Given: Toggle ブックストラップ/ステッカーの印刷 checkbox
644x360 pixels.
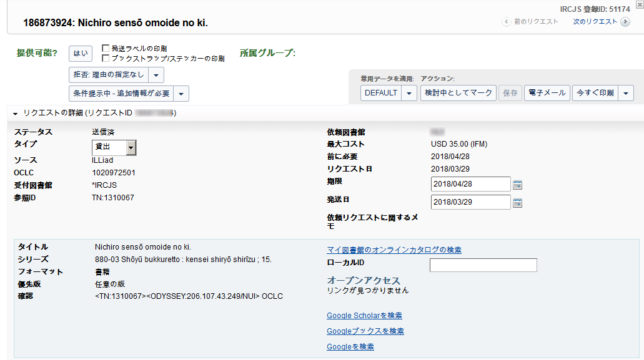Looking at the screenshot, I should [106, 58].
